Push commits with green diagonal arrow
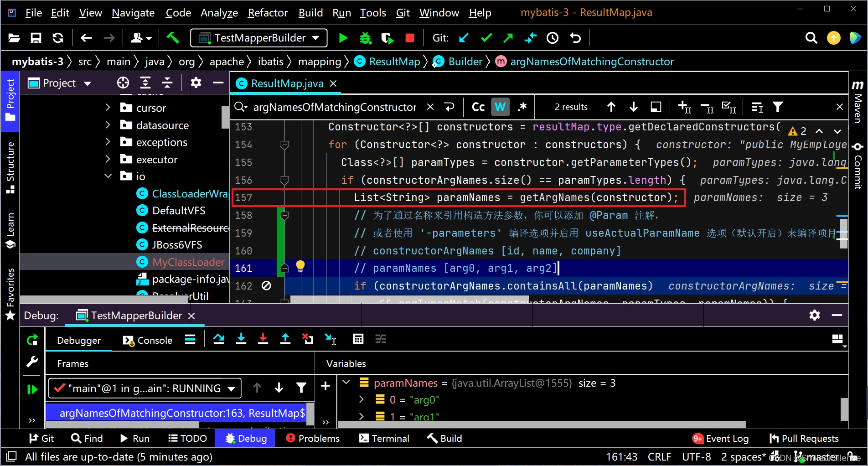Image resolution: width=868 pixels, height=466 pixels. [x=508, y=38]
